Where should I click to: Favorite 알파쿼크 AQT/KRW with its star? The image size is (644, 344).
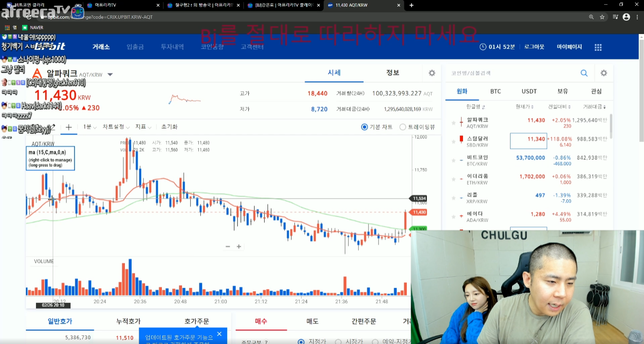(453, 123)
